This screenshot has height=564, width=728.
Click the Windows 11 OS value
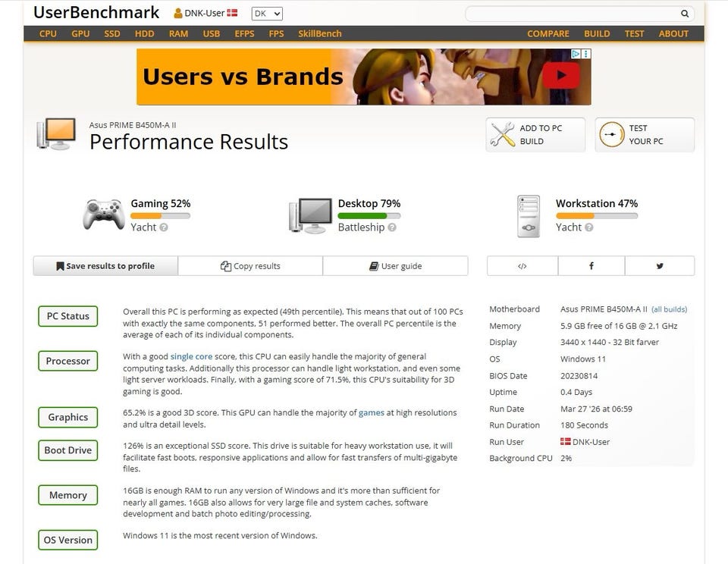[583, 359]
